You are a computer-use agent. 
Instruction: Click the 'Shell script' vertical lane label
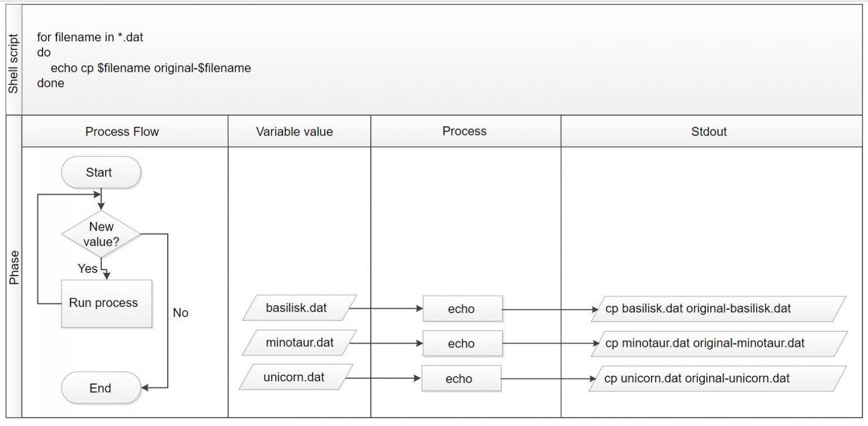pyautogui.click(x=14, y=63)
